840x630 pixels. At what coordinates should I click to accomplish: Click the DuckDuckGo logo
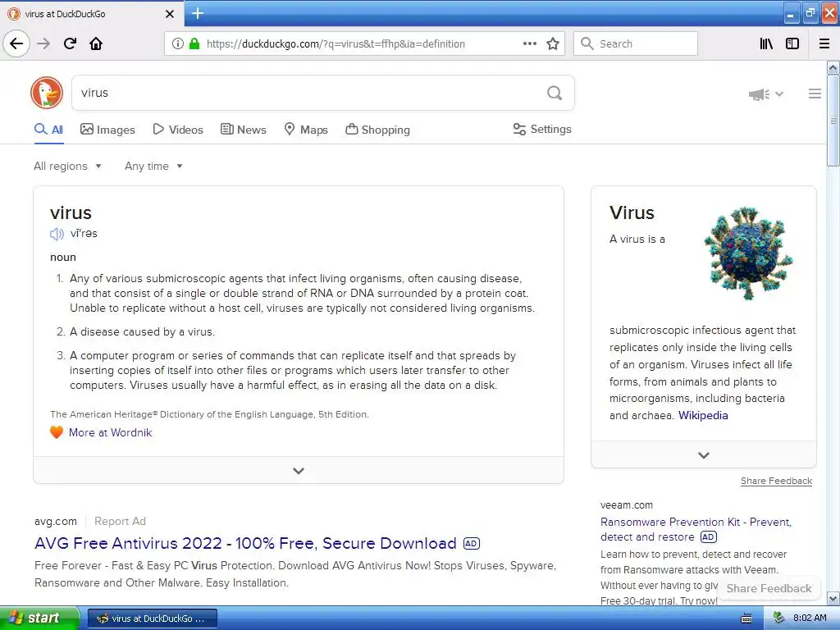[x=47, y=93]
